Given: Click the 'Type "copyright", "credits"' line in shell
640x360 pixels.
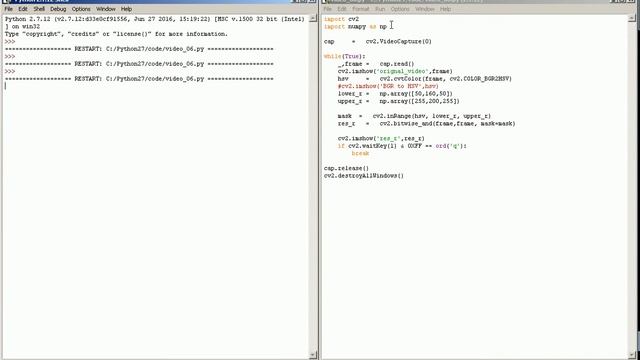Looking at the screenshot, I should 116,34.
